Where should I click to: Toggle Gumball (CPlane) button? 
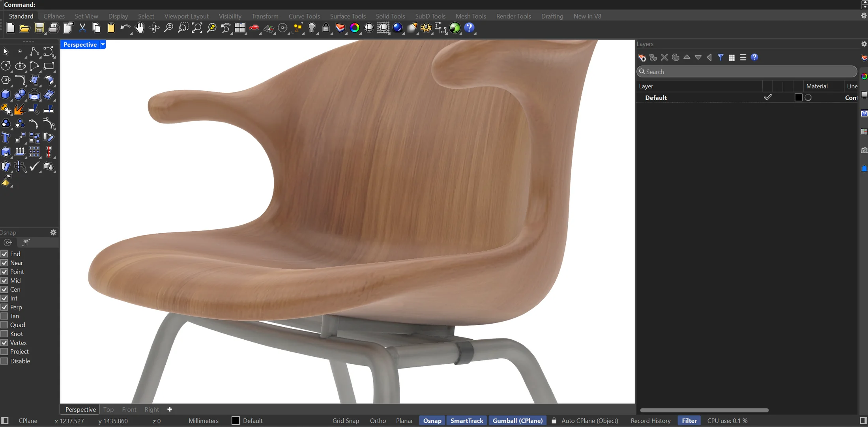click(x=517, y=421)
